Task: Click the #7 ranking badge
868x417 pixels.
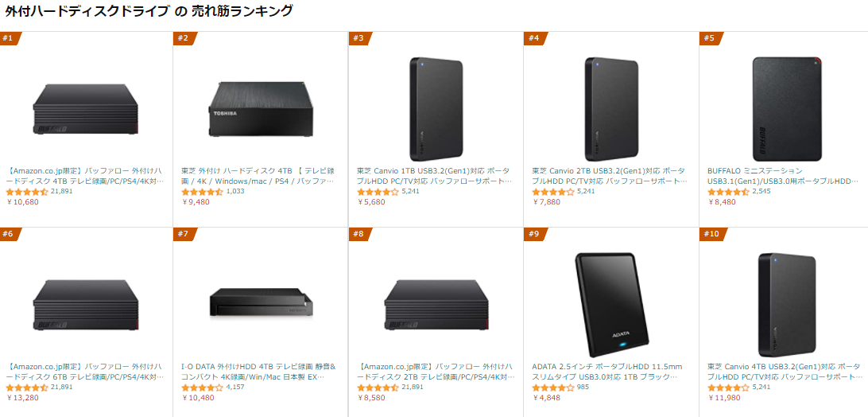Action: (x=184, y=234)
